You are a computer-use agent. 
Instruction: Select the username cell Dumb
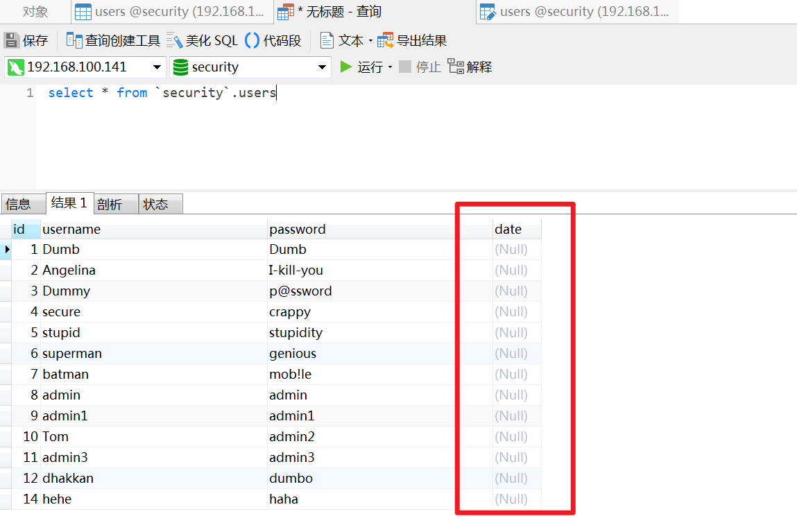click(x=153, y=250)
